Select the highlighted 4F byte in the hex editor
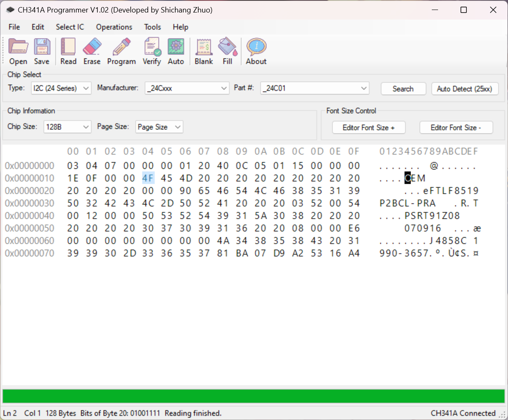The height and width of the screenshot is (420, 508). coord(148,178)
